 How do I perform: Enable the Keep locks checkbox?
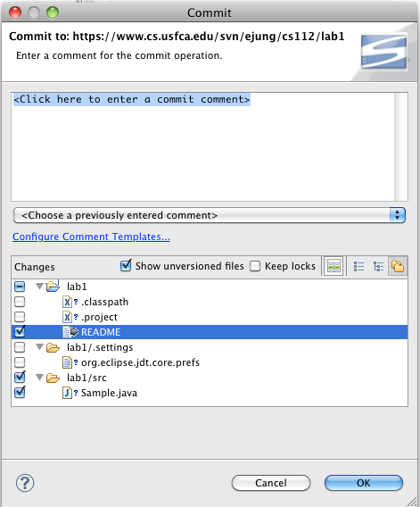255,266
